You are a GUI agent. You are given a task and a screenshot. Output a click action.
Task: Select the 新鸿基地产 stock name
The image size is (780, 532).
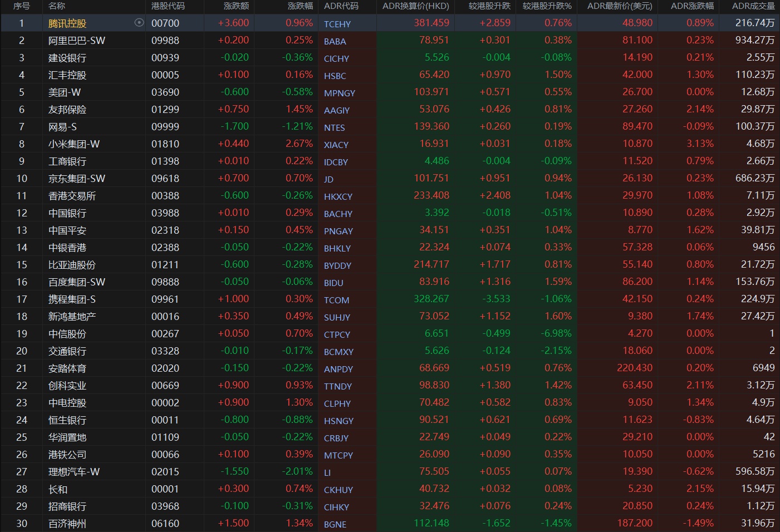(x=72, y=317)
